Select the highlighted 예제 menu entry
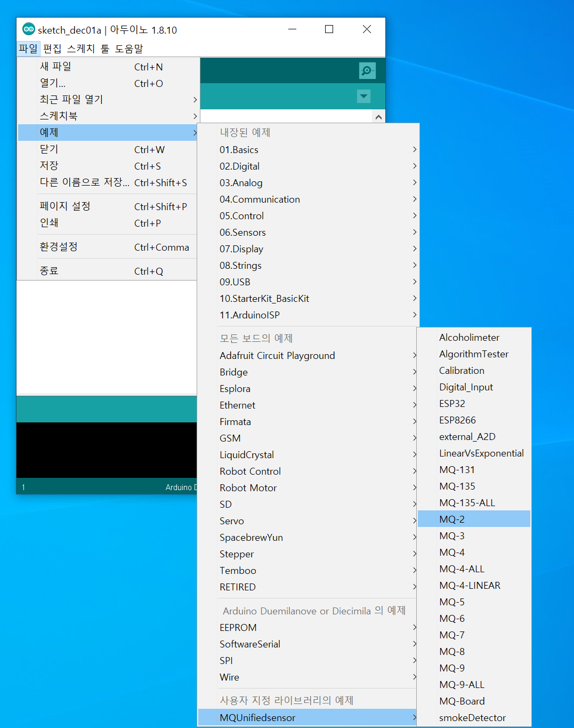The height and width of the screenshot is (728, 574). [x=108, y=133]
